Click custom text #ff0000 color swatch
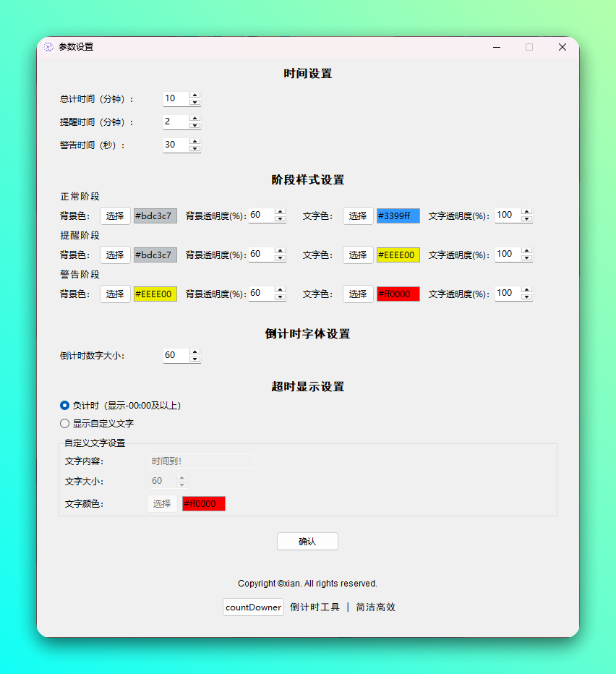The image size is (616, 674). pos(204,504)
